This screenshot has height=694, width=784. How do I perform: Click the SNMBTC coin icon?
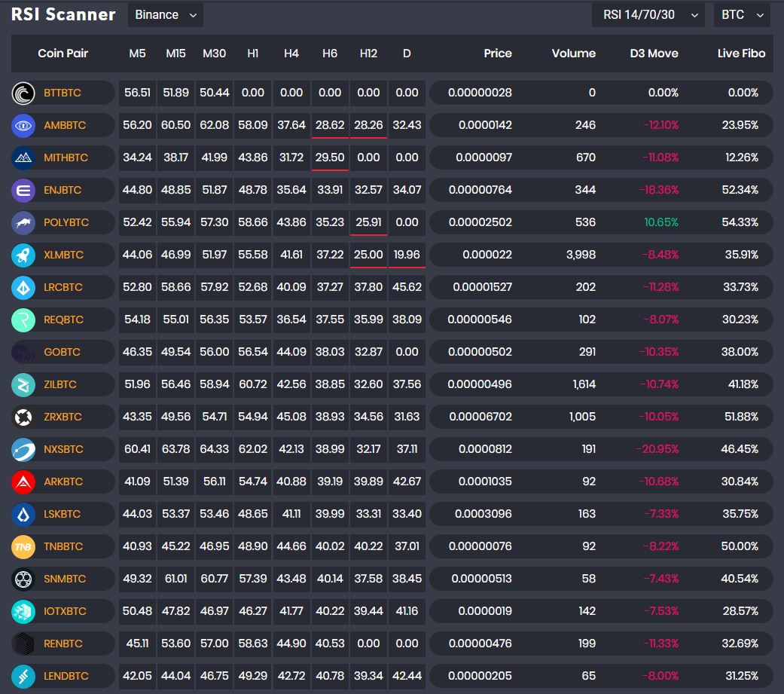click(x=23, y=579)
